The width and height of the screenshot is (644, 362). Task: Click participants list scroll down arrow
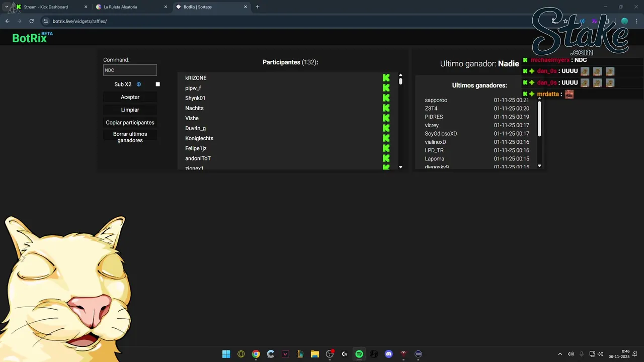click(x=400, y=167)
